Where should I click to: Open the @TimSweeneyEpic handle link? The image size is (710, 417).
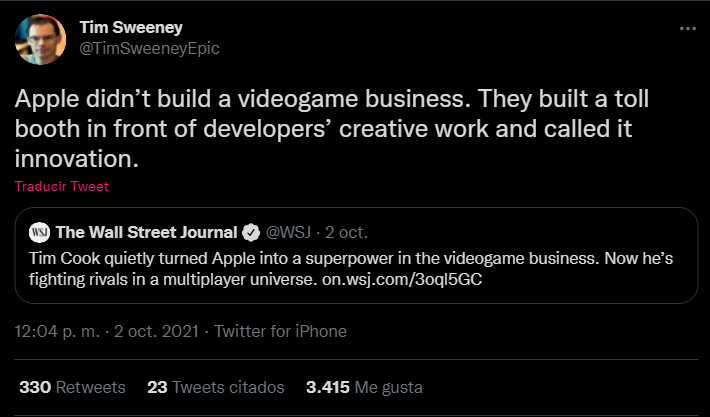click(x=148, y=48)
